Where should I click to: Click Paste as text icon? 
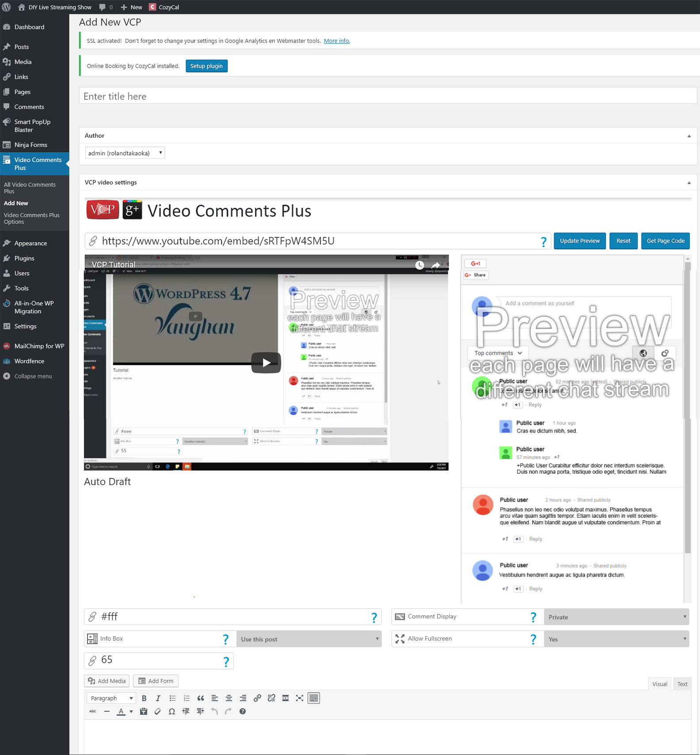144,711
